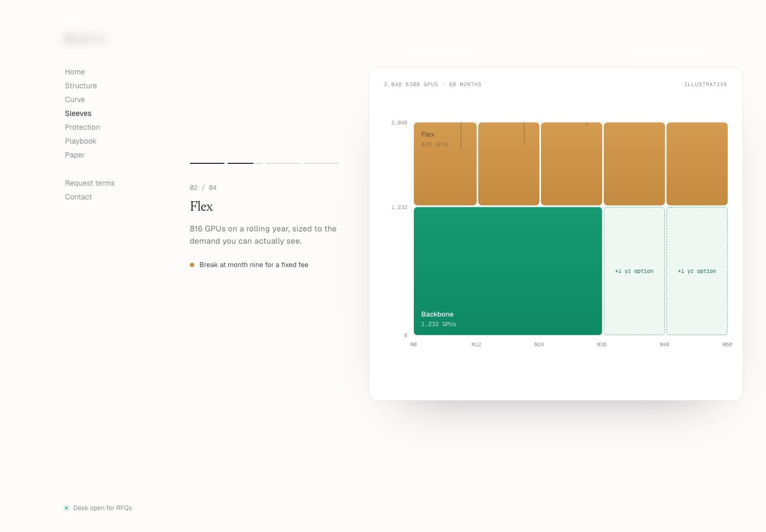Go to the Home page
The image size is (766, 532).
pos(75,72)
